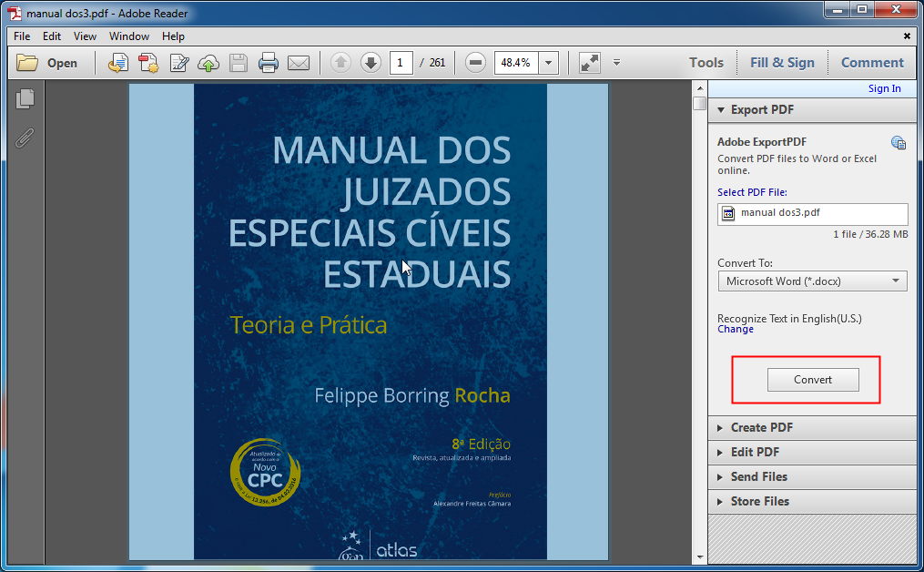Image resolution: width=924 pixels, height=572 pixels.
Task: Switch to the Comment panel tab
Action: tap(871, 62)
